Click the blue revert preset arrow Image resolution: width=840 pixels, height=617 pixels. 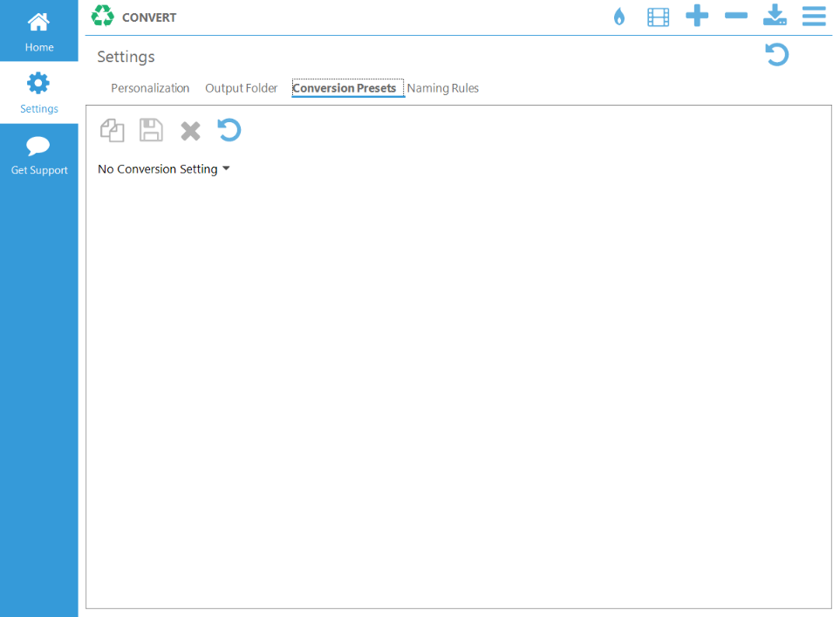click(229, 130)
